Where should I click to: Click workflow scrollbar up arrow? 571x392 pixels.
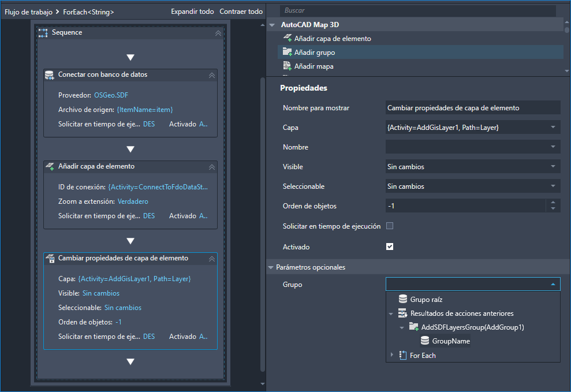point(263,25)
